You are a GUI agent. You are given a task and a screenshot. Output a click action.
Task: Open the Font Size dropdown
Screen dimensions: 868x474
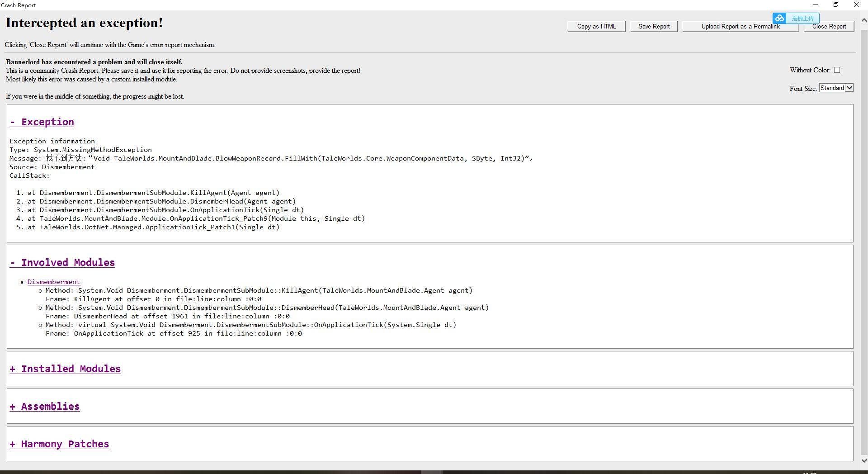pos(836,88)
